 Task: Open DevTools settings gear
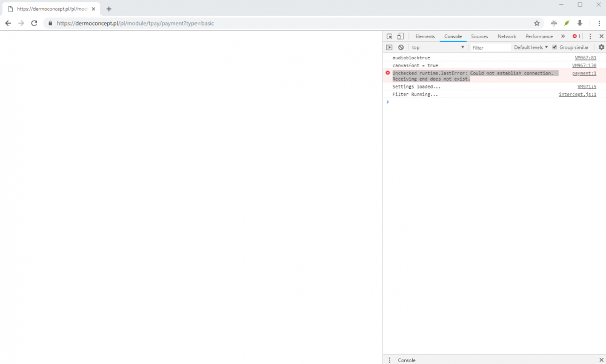601,47
